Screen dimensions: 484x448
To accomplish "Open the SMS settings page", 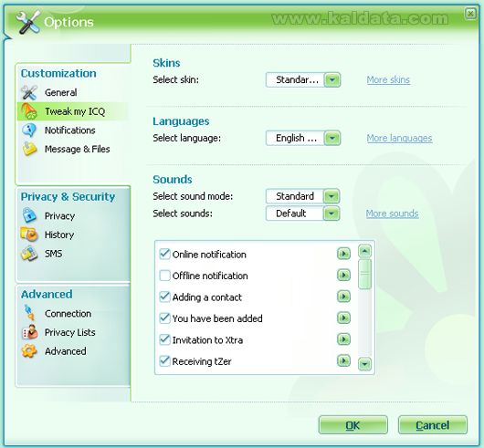I will [53, 254].
